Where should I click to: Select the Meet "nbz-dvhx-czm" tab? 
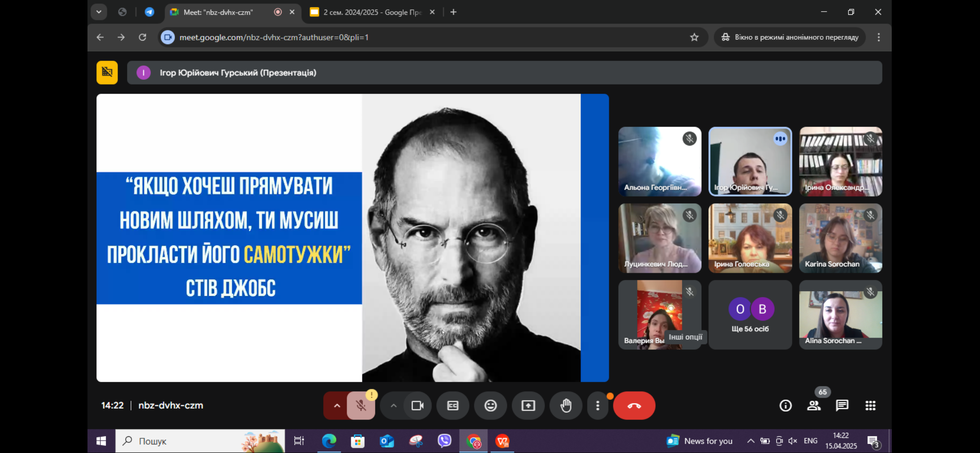219,12
